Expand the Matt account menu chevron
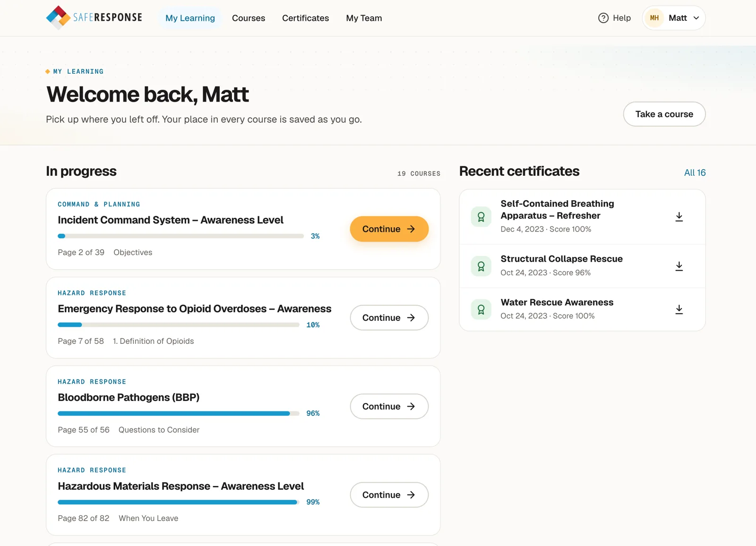756x546 pixels. click(x=696, y=18)
